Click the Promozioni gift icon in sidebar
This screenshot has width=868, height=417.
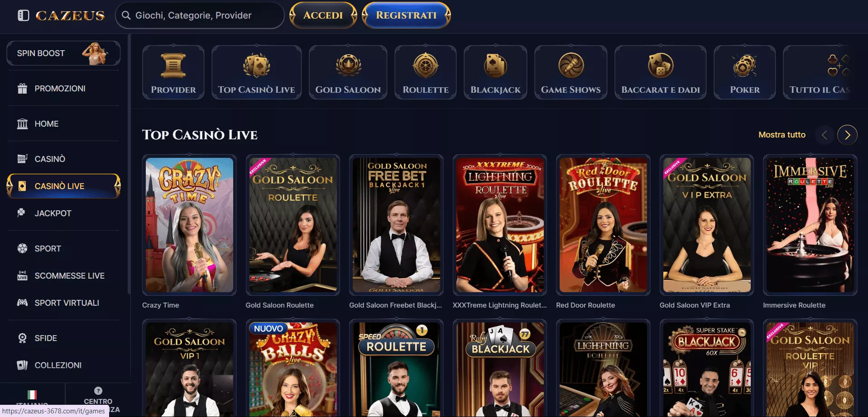point(22,89)
